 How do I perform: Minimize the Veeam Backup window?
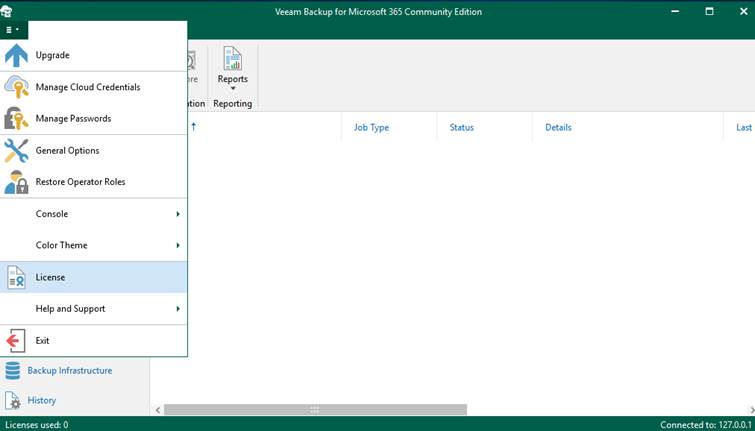[675, 11]
